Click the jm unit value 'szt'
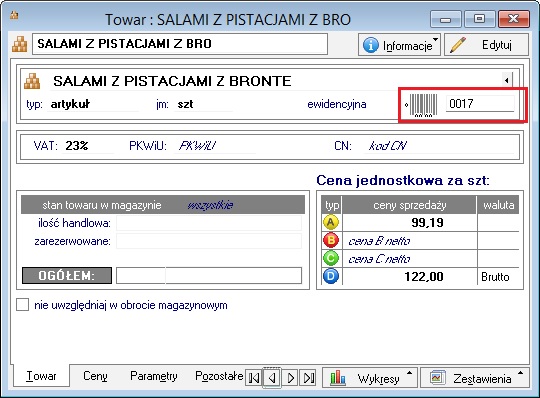This screenshot has height=398, width=540. [185, 104]
